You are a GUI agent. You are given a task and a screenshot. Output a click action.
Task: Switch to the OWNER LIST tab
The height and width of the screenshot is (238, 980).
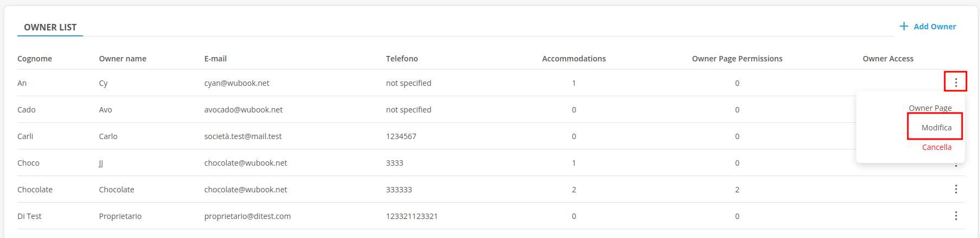[50, 27]
